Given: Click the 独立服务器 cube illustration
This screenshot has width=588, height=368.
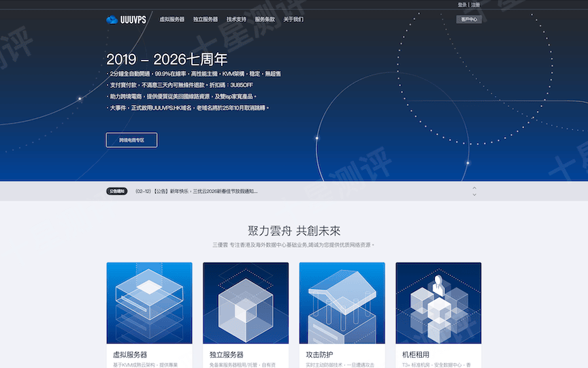Looking at the screenshot, I should [x=246, y=303].
